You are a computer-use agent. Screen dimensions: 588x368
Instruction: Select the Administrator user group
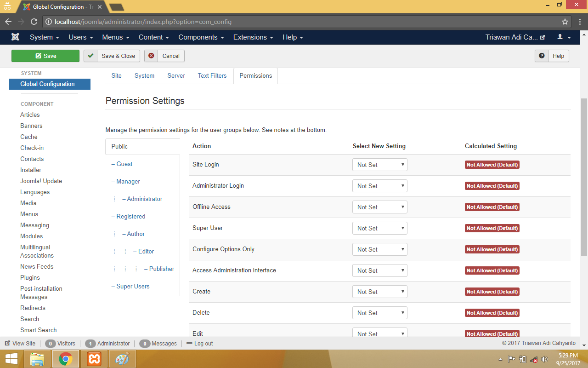[144, 199]
